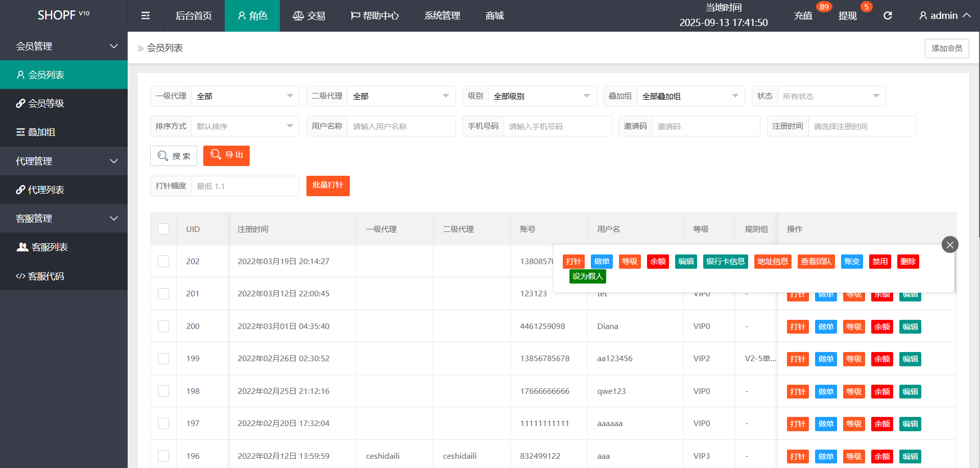This screenshot has width=980, height=468.
Task: Open 充值 notifications with 89 badge
Action: (803, 16)
